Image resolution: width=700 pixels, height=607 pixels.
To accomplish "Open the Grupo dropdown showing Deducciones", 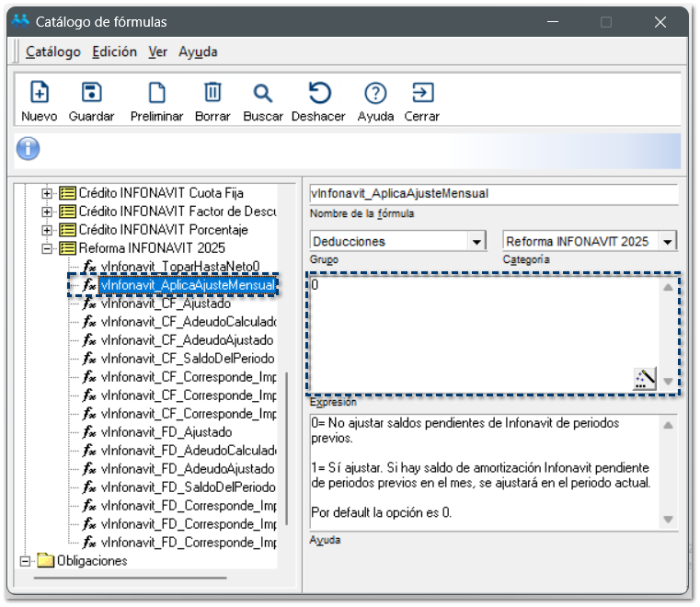I will click(476, 242).
